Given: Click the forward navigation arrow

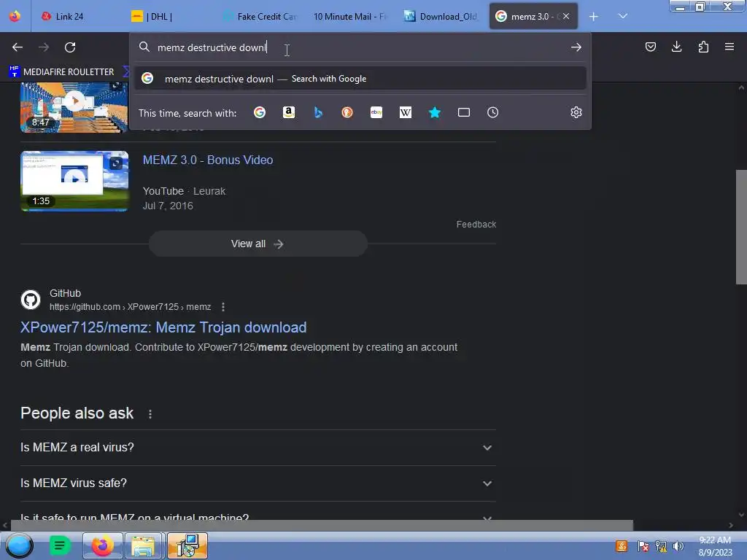Looking at the screenshot, I should (44, 47).
